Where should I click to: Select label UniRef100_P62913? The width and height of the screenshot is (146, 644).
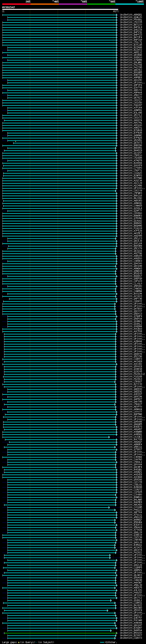pyautogui.click(x=131, y=379)
